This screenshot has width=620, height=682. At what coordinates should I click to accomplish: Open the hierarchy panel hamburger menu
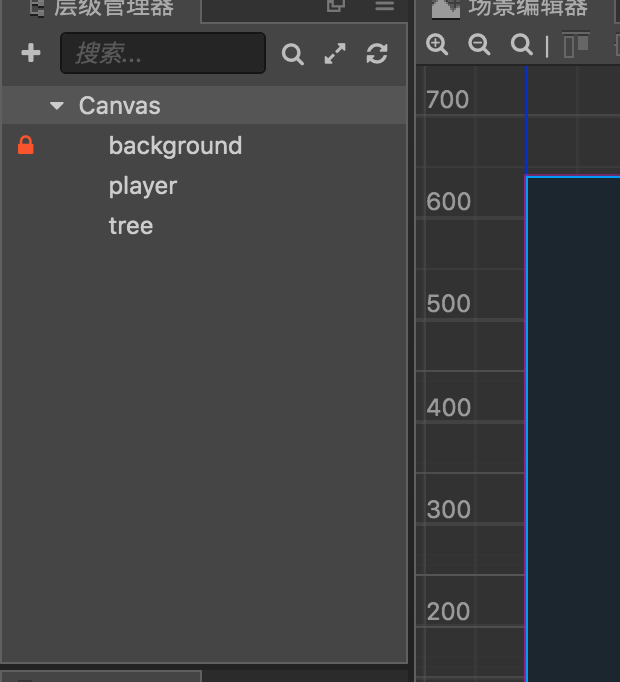point(385,6)
